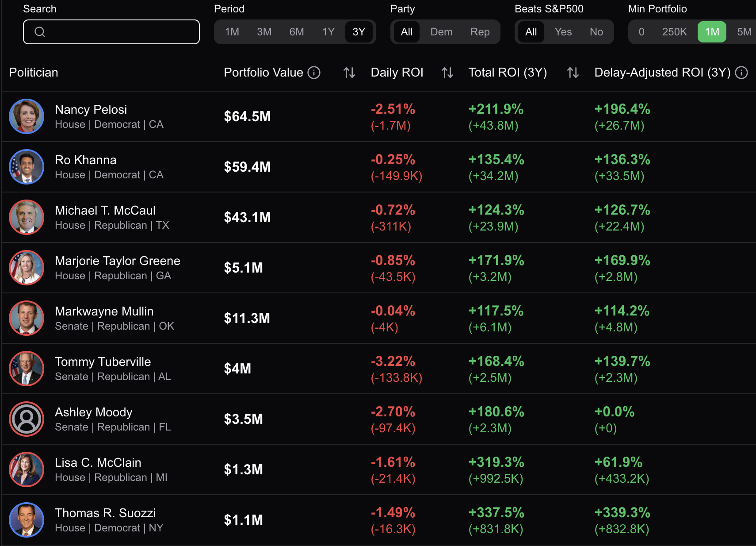Viewport: 756px width, 546px height.
Task: Sort by Total ROI (3Y) arrows
Action: 573,73
